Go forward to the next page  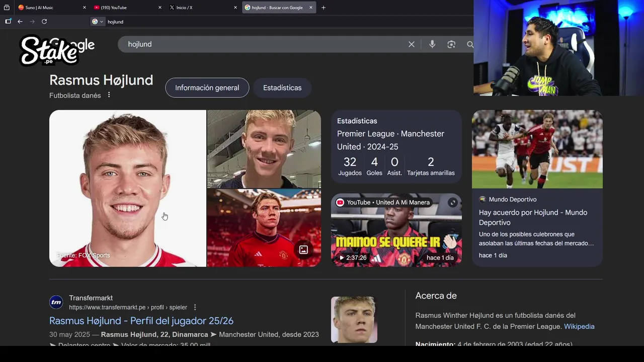pyautogui.click(x=32, y=22)
